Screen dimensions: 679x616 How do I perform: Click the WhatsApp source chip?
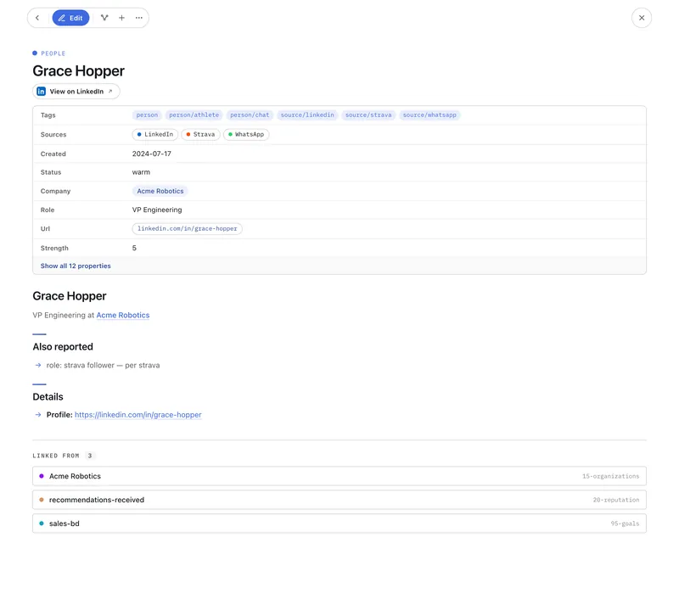pos(246,135)
